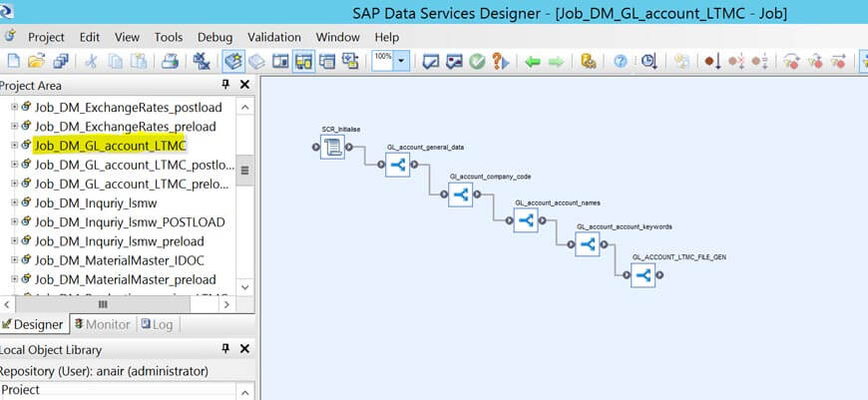Viewport: 868px width, 400px height.
Task: Open the 100% zoom dropdown arrow
Action: pyautogui.click(x=402, y=62)
